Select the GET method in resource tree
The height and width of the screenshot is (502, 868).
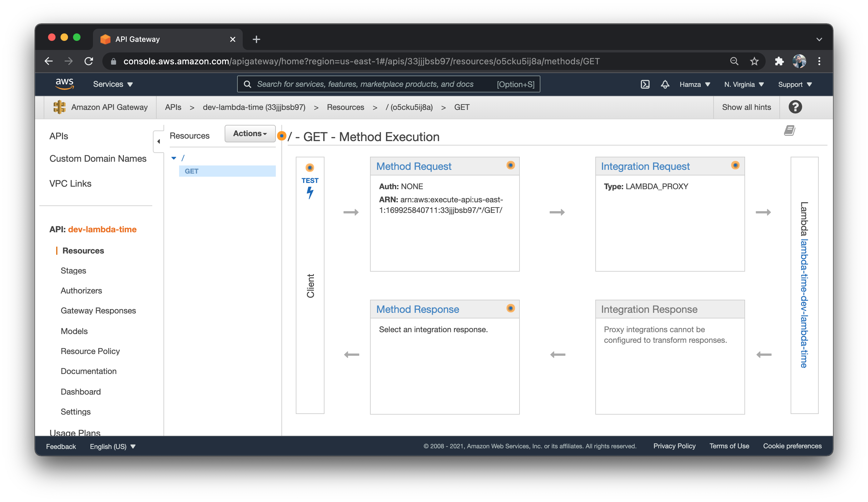click(x=227, y=171)
